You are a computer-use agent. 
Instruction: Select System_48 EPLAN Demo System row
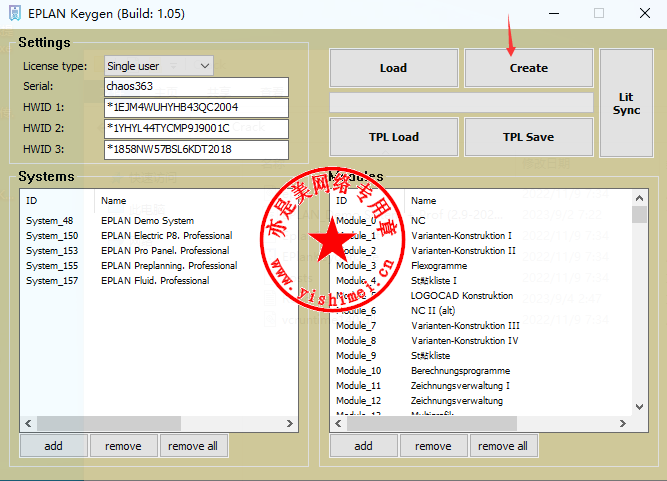[x=158, y=221]
